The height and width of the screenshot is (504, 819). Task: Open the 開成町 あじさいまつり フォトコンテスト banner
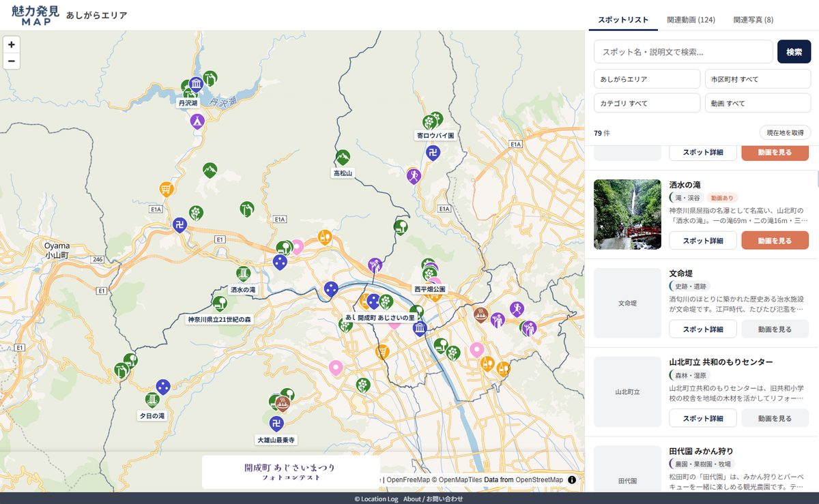(291, 472)
